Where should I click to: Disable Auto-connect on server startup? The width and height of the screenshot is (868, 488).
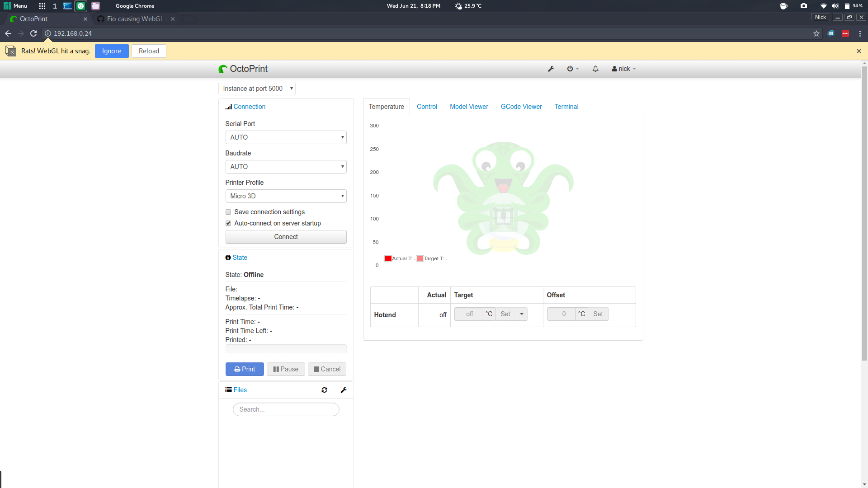(228, 223)
